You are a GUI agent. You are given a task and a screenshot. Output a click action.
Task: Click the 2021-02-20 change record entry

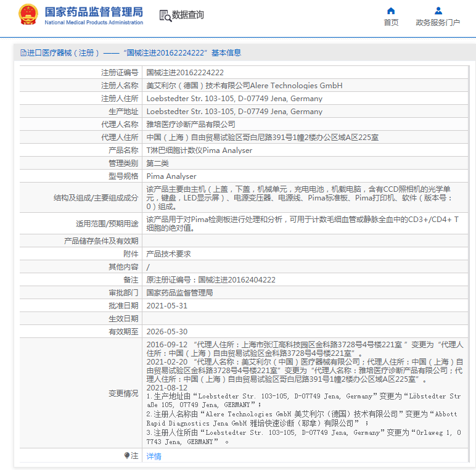[305, 371]
